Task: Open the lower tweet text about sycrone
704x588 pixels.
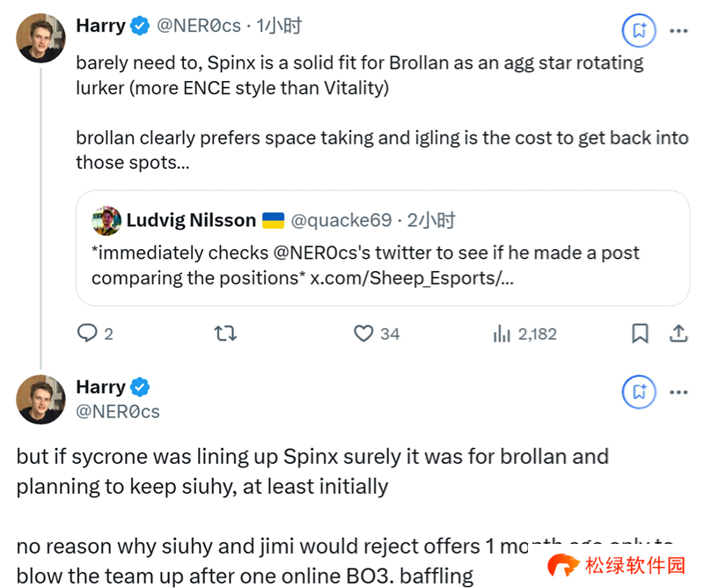Action: click(312, 471)
